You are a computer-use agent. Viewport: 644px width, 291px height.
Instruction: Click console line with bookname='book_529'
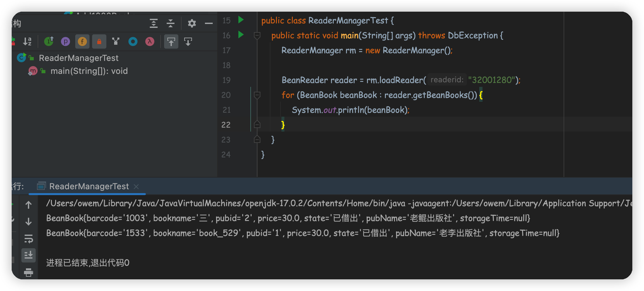pos(303,233)
